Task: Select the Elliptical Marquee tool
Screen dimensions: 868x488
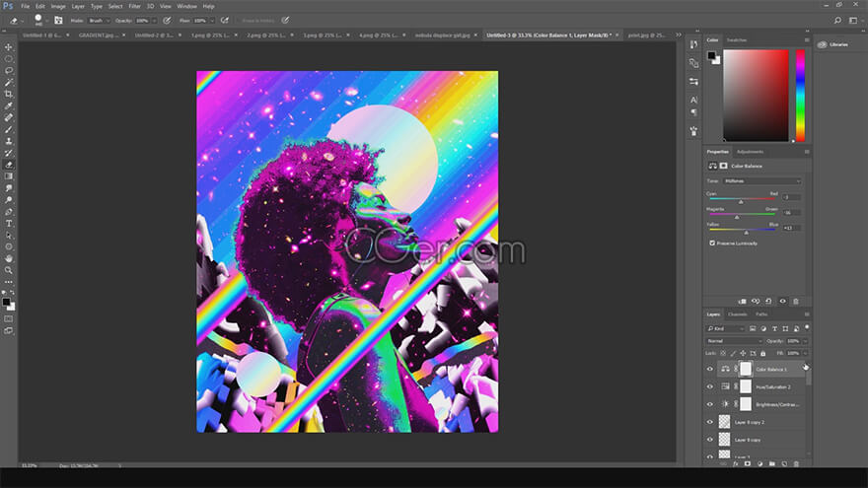Action: tap(8, 58)
